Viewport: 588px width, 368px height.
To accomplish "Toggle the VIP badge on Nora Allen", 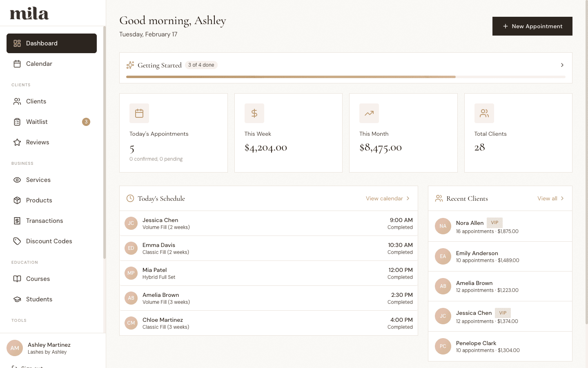I will tap(494, 222).
